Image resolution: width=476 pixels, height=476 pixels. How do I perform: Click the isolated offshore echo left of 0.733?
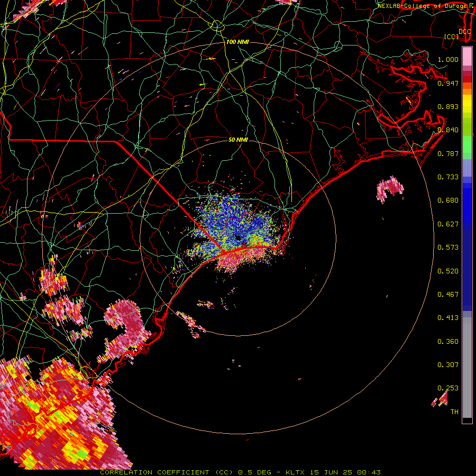pyautogui.click(x=390, y=189)
